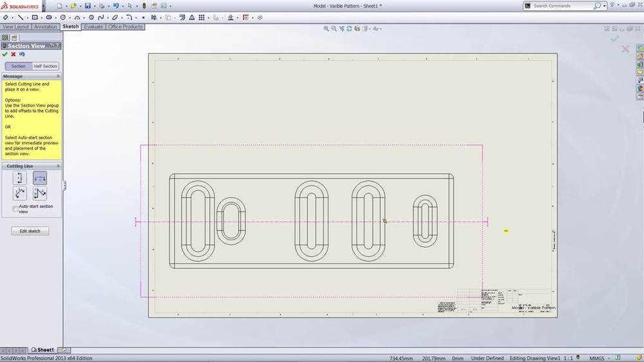Screen dimensions: 644x362
Task: Select the Section mode toggle
Action: (18, 66)
